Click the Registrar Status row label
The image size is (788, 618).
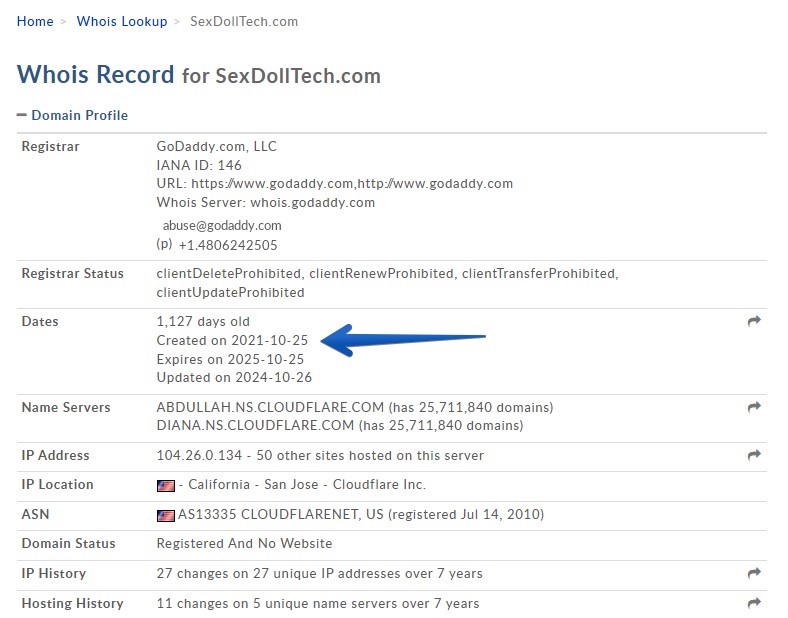tap(72, 273)
